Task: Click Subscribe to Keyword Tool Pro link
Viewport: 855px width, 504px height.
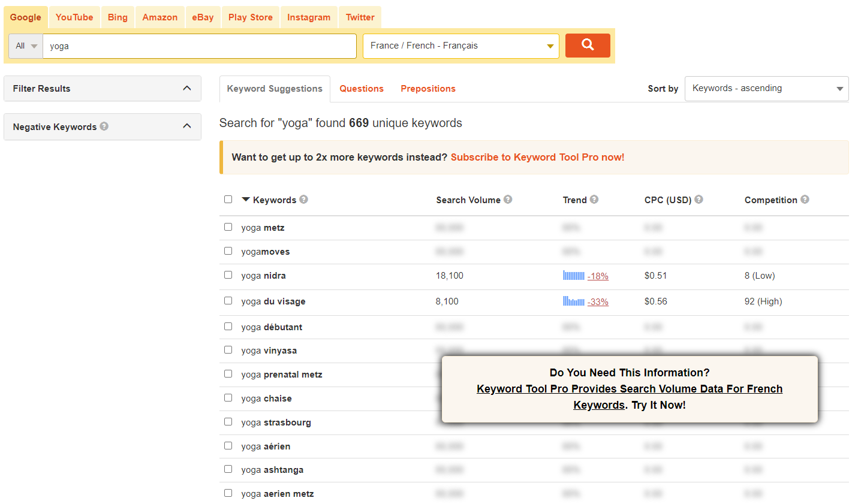Action: (x=537, y=157)
